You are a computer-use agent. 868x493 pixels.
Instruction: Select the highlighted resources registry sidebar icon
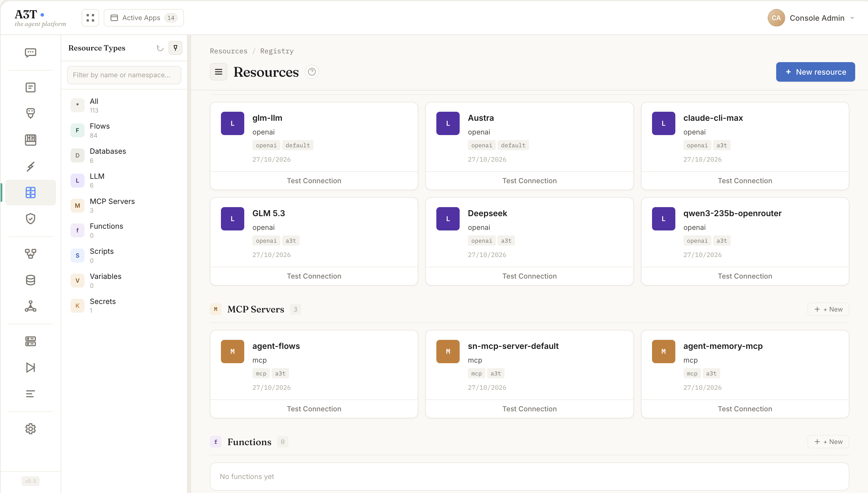click(30, 192)
